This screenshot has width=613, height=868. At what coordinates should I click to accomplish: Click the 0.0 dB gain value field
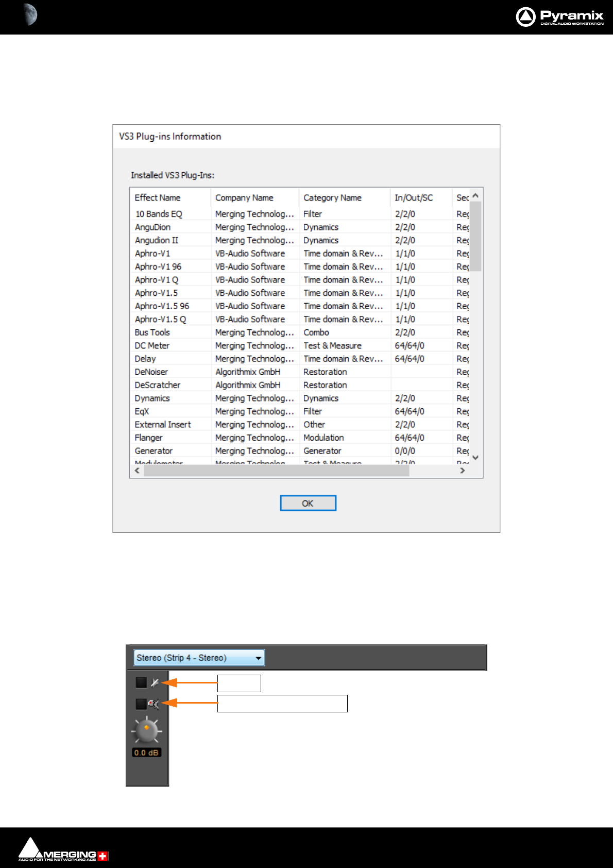pyautogui.click(x=147, y=753)
